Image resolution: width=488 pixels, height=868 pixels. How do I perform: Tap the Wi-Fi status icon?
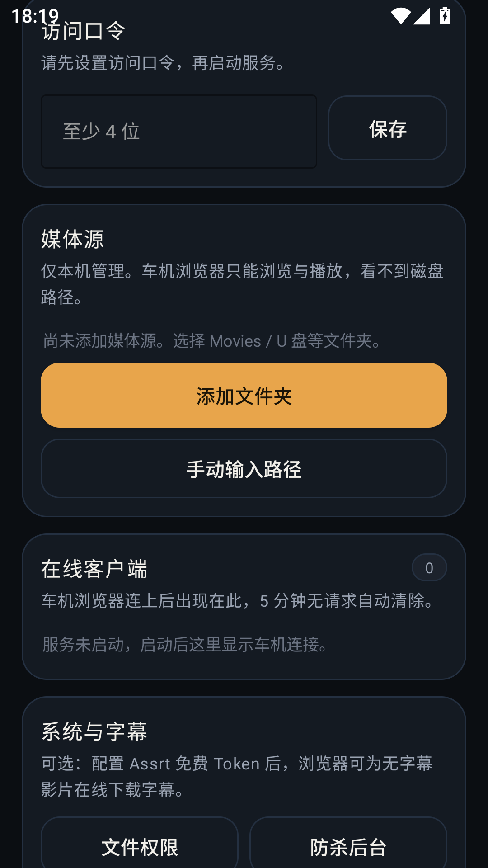[400, 16]
